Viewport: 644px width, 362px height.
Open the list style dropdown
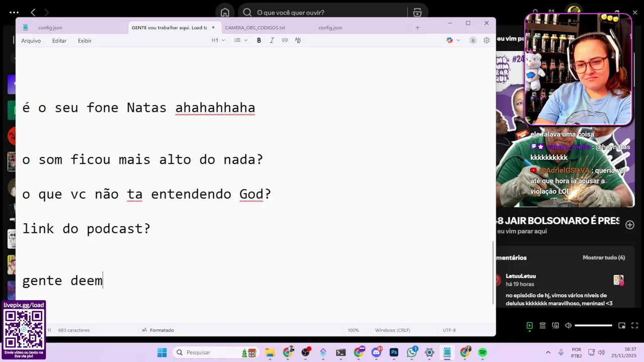[x=241, y=40]
